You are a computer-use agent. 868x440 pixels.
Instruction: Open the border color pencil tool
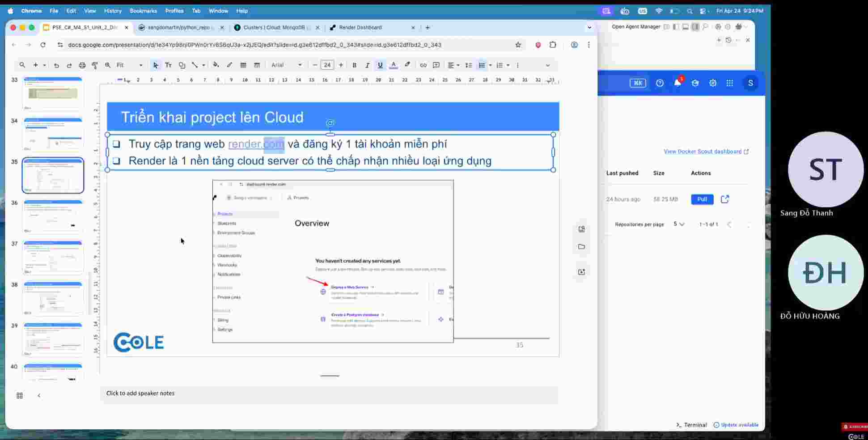[x=230, y=65]
